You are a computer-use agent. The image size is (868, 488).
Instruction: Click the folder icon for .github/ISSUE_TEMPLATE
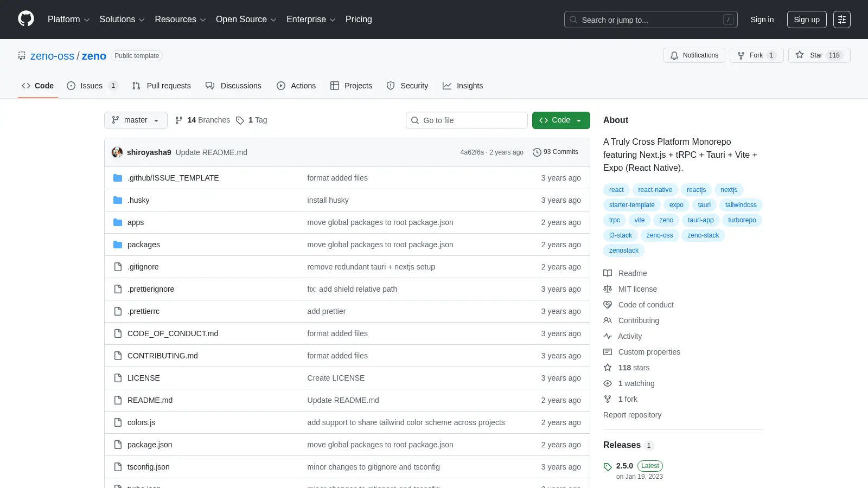point(118,178)
